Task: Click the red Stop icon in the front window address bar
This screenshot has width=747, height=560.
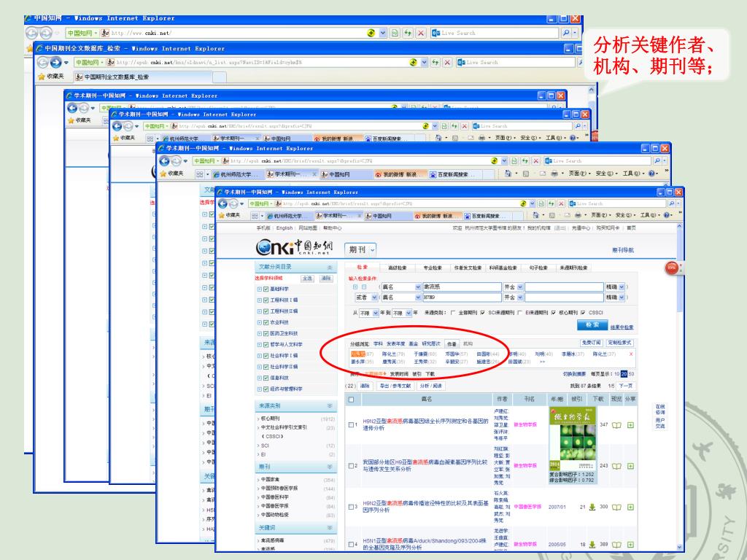Action: tap(561, 204)
